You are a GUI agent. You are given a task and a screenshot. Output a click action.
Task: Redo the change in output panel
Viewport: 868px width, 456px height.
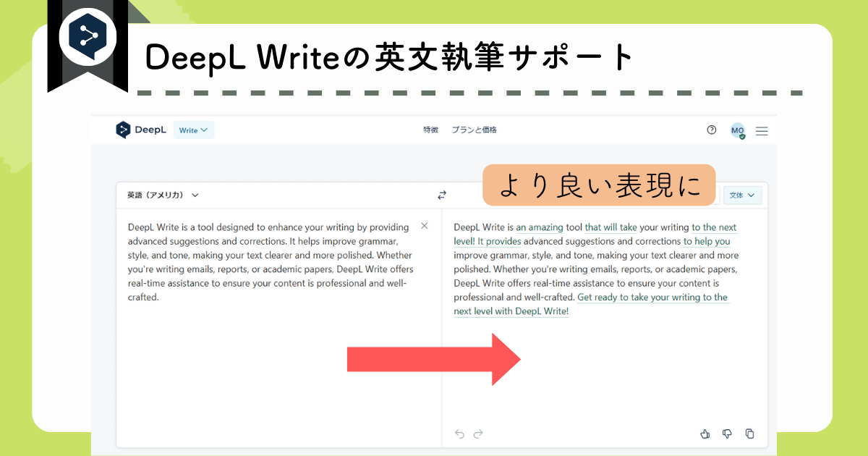pos(478,434)
